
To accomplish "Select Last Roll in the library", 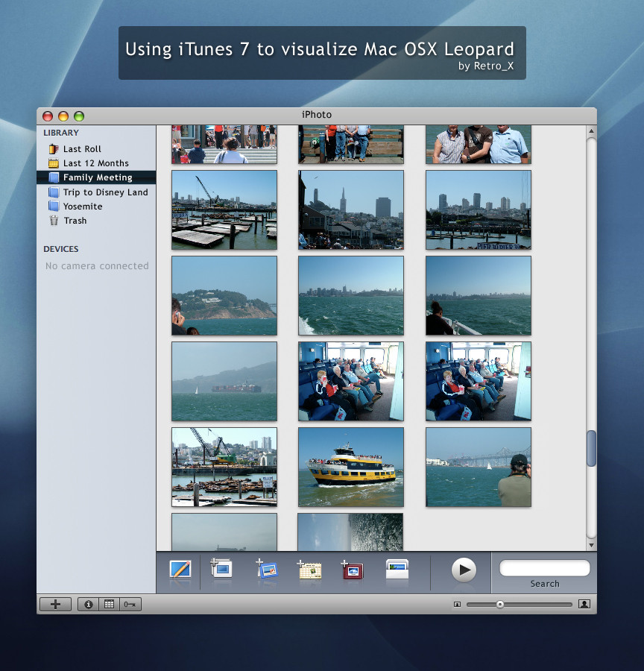I will (96, 149).
